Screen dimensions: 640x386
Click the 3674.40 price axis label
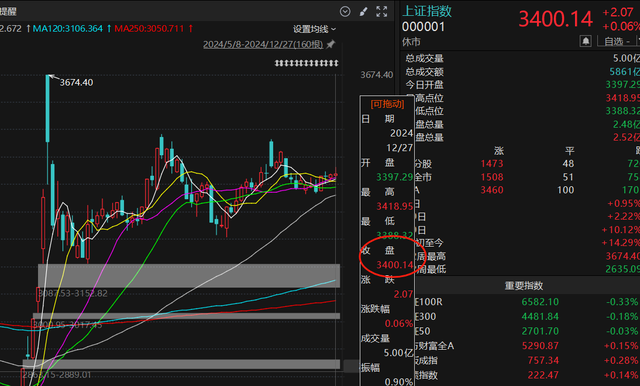(x=376, y=75)
